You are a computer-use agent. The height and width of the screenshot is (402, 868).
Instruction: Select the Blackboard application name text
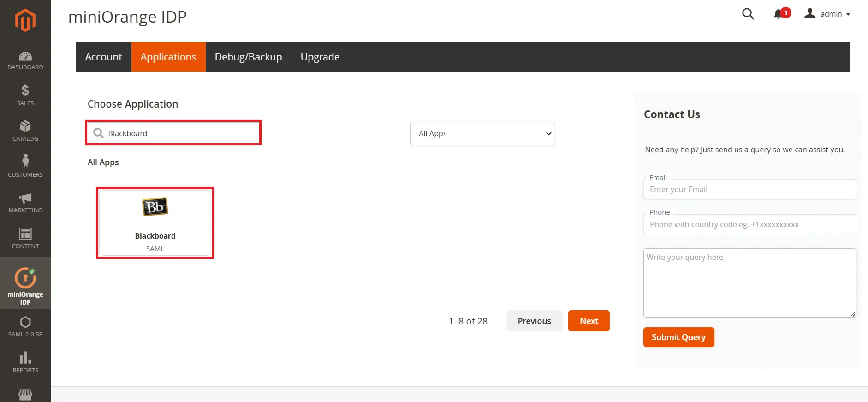tap(155, 236)
